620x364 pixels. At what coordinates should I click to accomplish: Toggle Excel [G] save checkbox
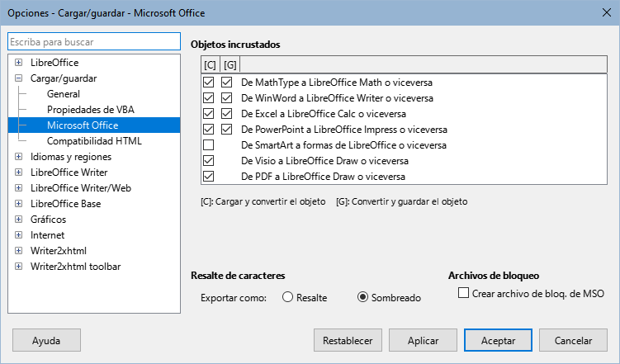tap(226, 114)
